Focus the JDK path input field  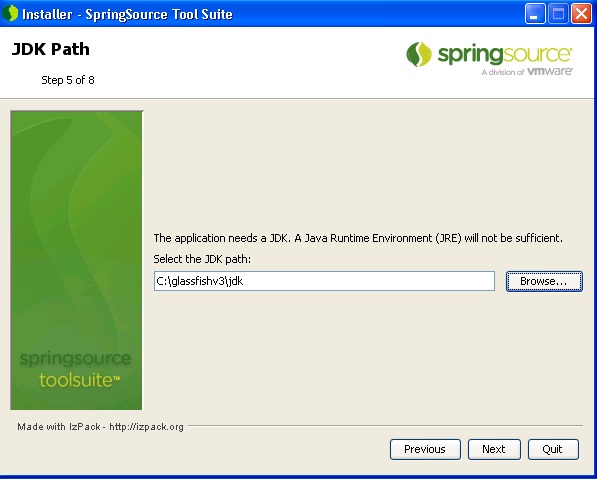pos(324,281)
